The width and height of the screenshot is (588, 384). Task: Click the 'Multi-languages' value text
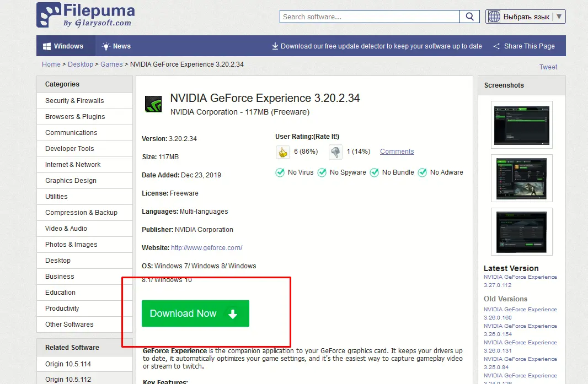204,212
